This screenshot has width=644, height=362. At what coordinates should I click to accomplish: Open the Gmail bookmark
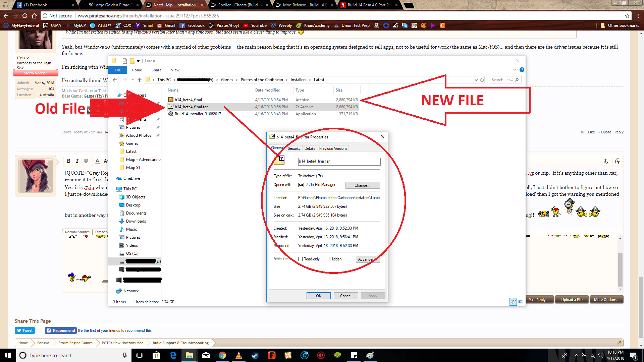[166, 25]
